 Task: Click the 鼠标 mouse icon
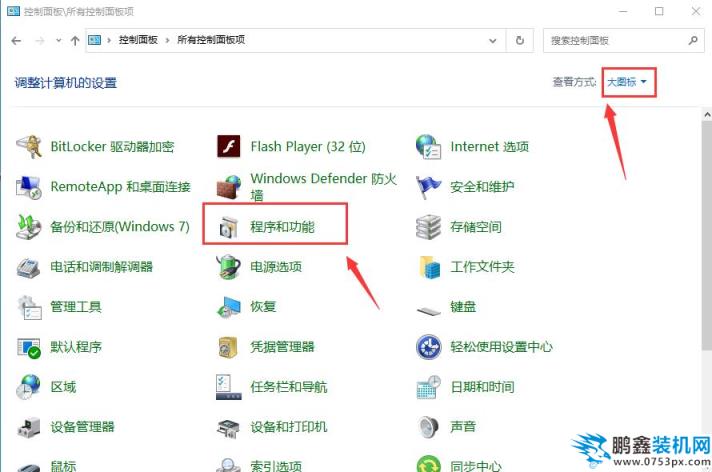29,467
